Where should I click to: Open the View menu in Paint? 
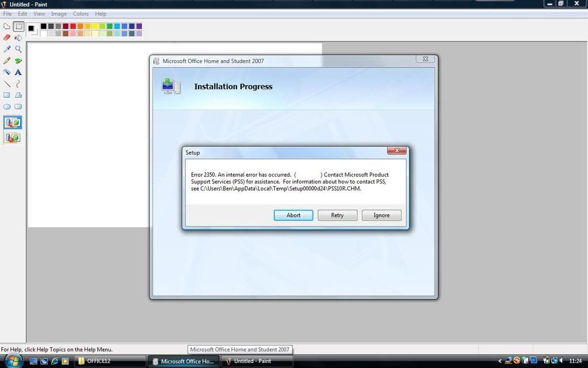coord(39,14)
